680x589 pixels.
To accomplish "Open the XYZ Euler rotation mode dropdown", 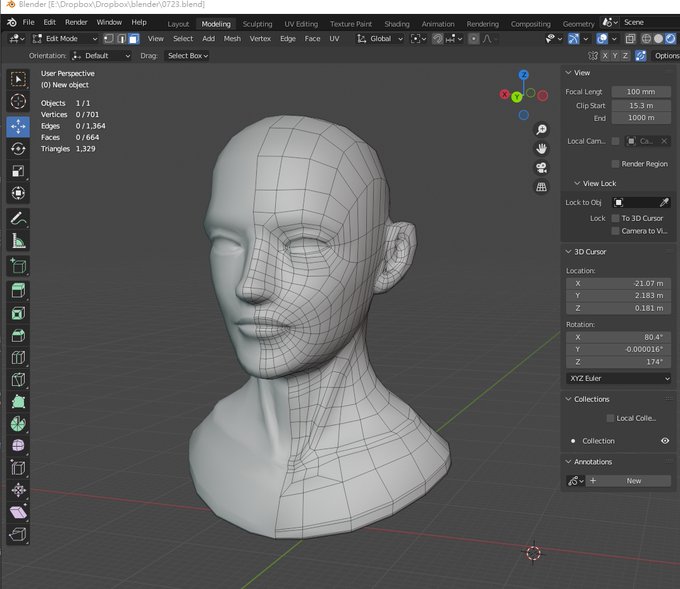I will tap(618, 378).
